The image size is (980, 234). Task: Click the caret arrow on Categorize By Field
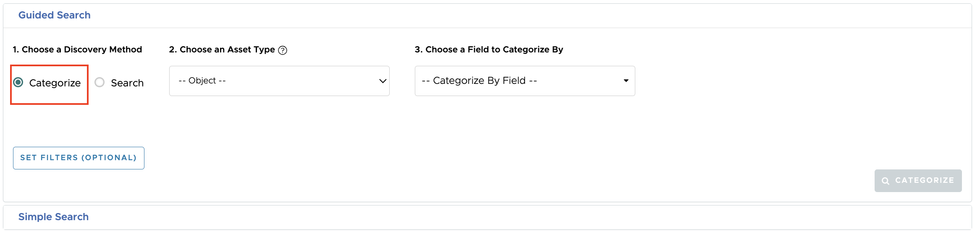[626, 81]
